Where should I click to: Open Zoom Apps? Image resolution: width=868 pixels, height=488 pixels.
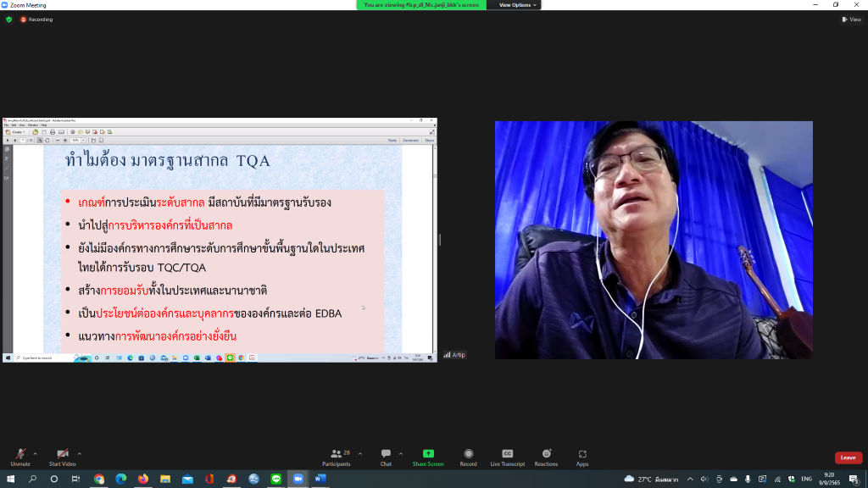(x=582, y=457)
